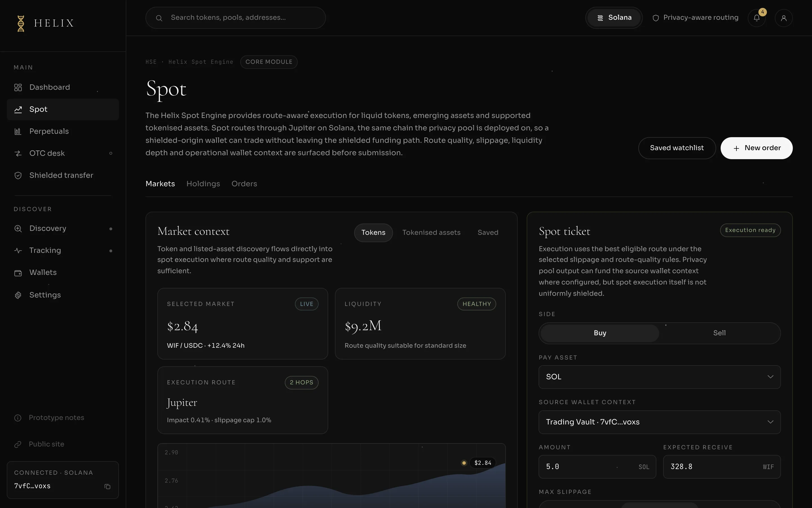Click the Expected Receive 328.8 field

(x=722, y=467)
